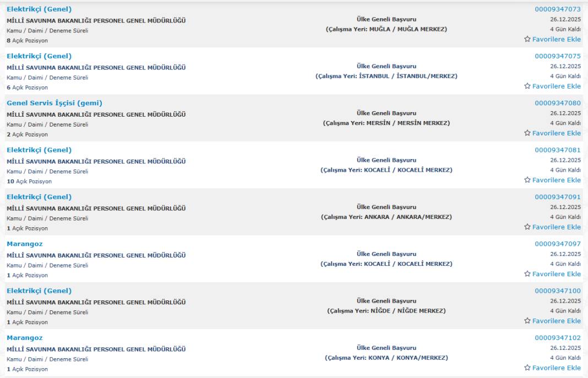Viewport: 588px width, 378px height.
Task: Open listing number 00009347100
Action: [557, 291]
